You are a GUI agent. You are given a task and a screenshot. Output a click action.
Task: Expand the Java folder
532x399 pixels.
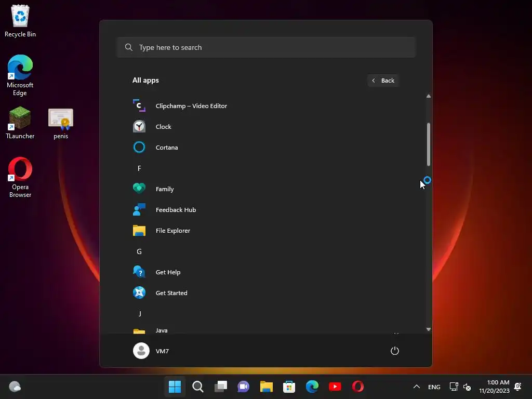tap(265, 330)
